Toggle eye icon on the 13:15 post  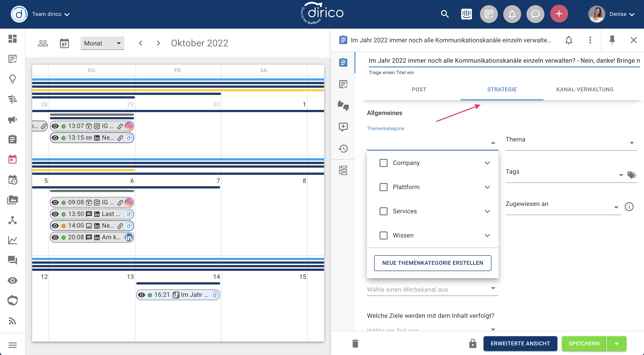pos(55,138)
